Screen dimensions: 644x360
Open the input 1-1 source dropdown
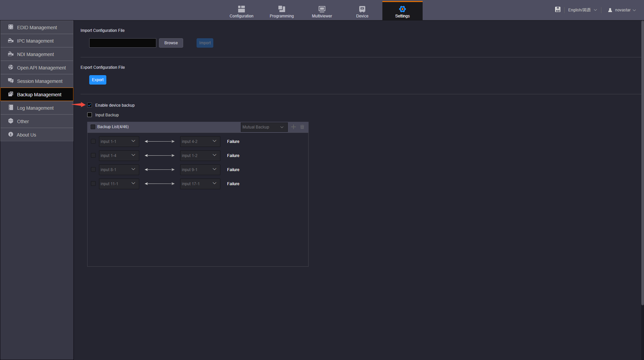119,141
